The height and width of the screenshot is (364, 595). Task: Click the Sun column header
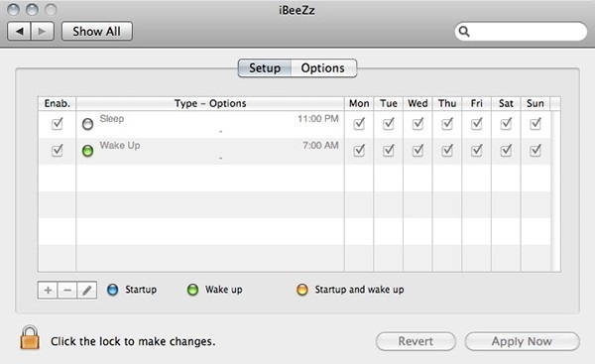pos(535,103)
